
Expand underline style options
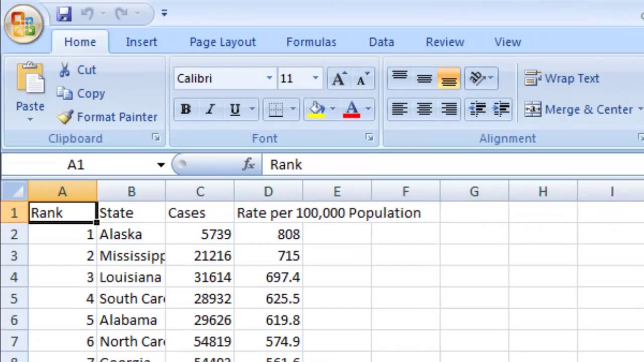252,109
